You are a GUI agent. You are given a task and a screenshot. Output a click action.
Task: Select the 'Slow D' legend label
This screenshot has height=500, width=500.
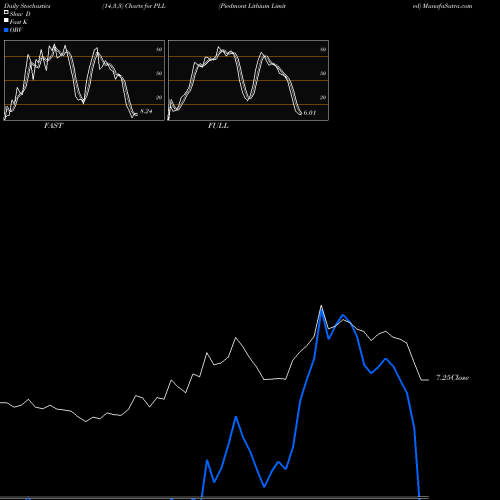(x=20, y=14)
